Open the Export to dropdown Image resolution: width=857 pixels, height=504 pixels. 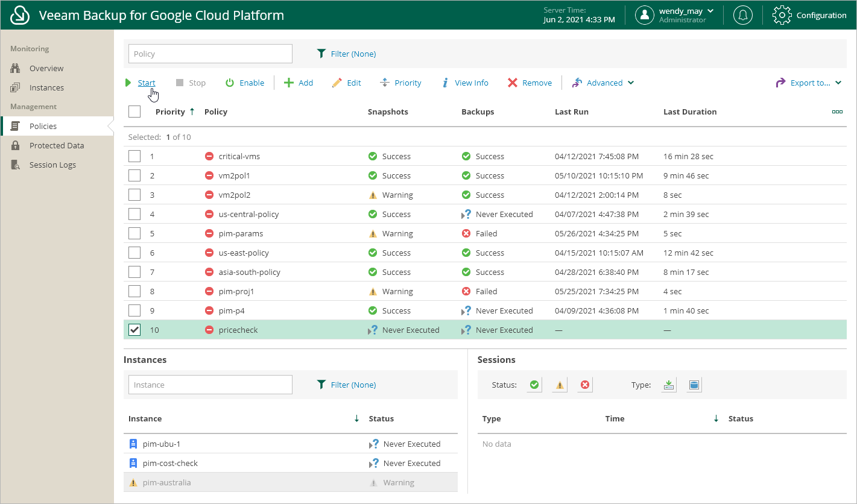(x=809, y=83)
